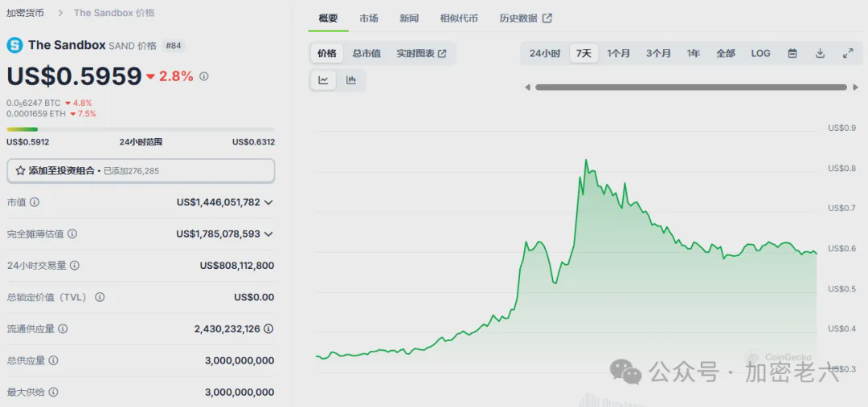Click the star icon in add-to-portfolio button
Screen dimensions: 868x407
20,171
